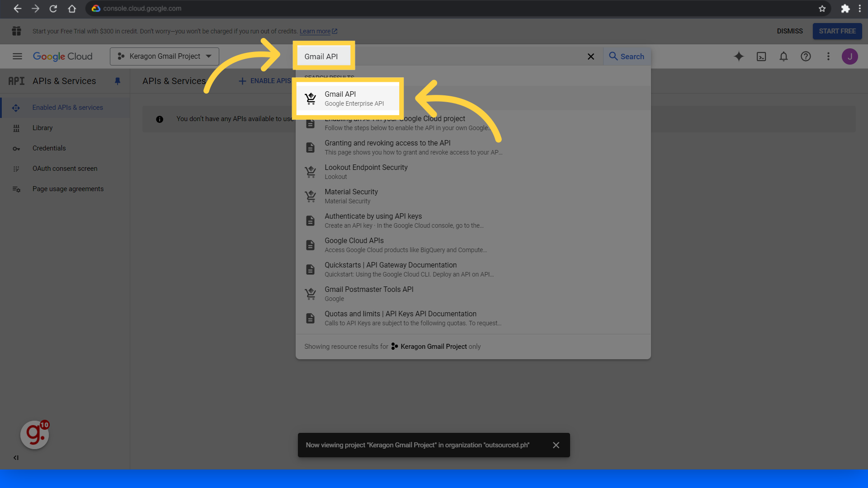This screenshot has height=488, width=868.
Task: Open the Learn more link
Action: click(318, 31)
